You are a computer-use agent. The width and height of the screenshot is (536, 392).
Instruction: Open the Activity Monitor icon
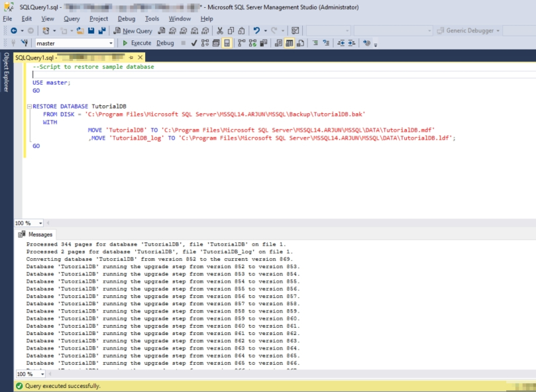pos(295,30)
